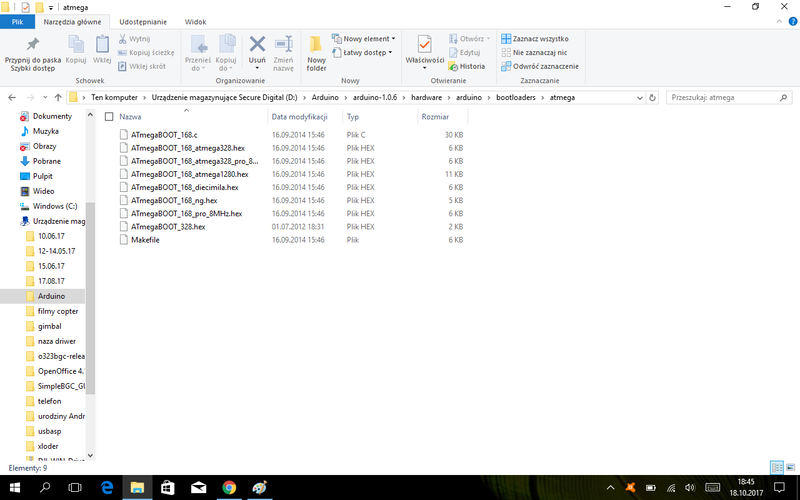800x500 pixels.
Task: Switch to large icons view in status bar
Action: [791, 467]
